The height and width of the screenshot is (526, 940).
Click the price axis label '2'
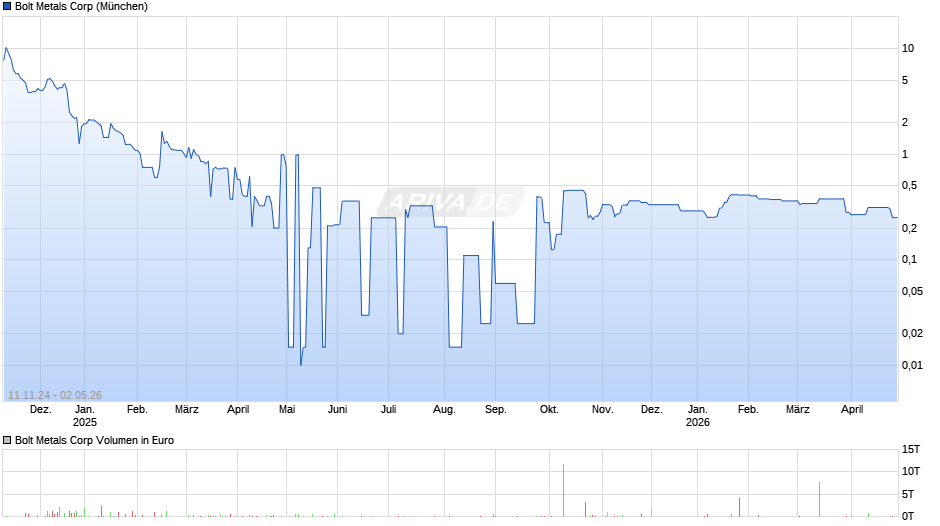pos(905,122)
